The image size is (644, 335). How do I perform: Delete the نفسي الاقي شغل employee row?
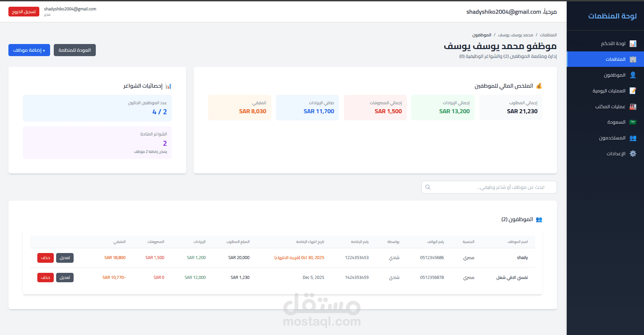pyautogui.click(x=45, y=278)
